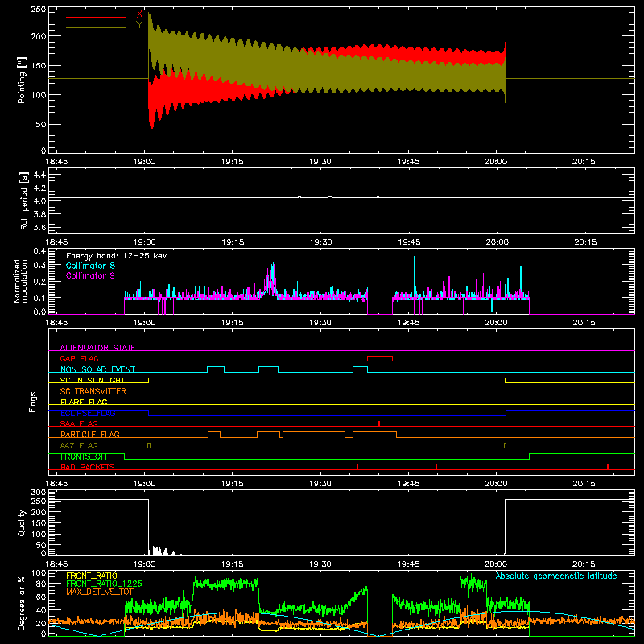Click the NON_SOLAR_EVENT flag label
Screen dimensions: 644x644
(97, 369)
